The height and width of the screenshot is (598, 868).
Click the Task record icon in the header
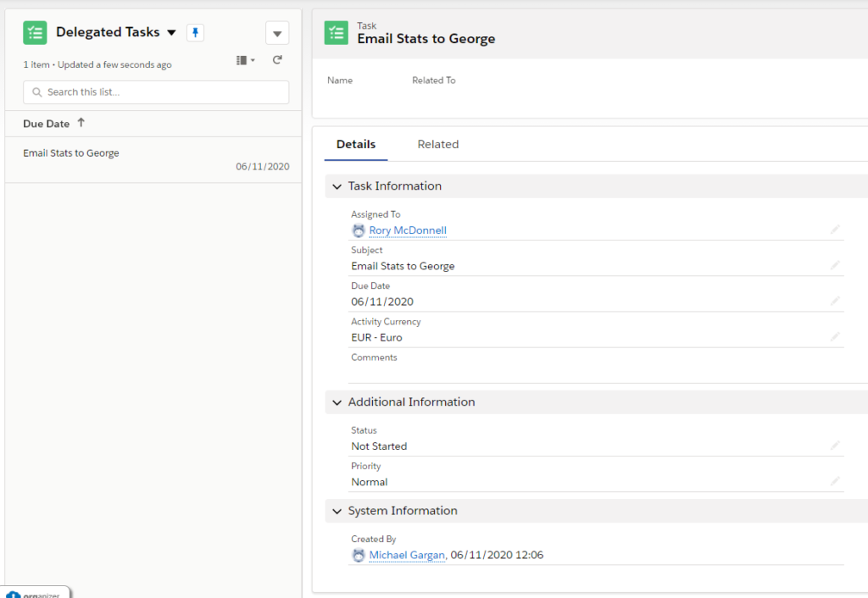point(336,33)
